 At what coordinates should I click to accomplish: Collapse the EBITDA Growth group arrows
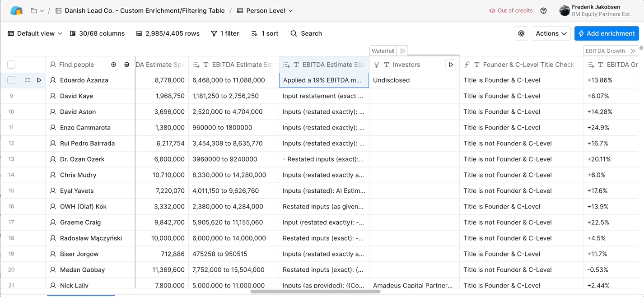(x=633, y=51)
